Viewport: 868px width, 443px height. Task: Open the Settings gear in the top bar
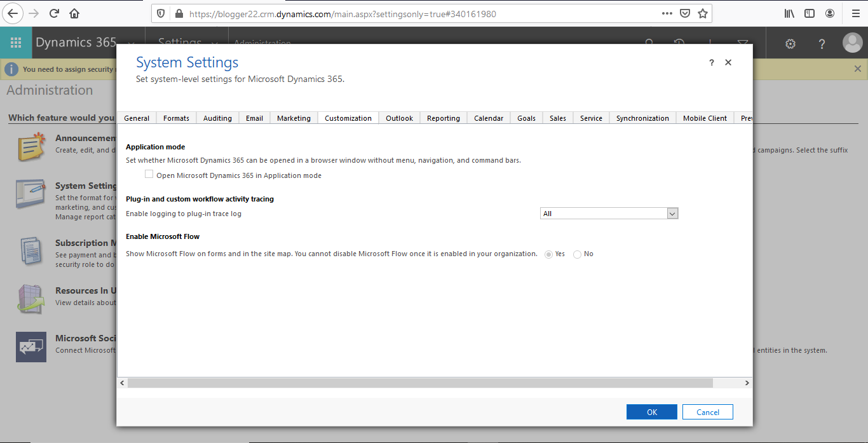(x=790, y=43)
